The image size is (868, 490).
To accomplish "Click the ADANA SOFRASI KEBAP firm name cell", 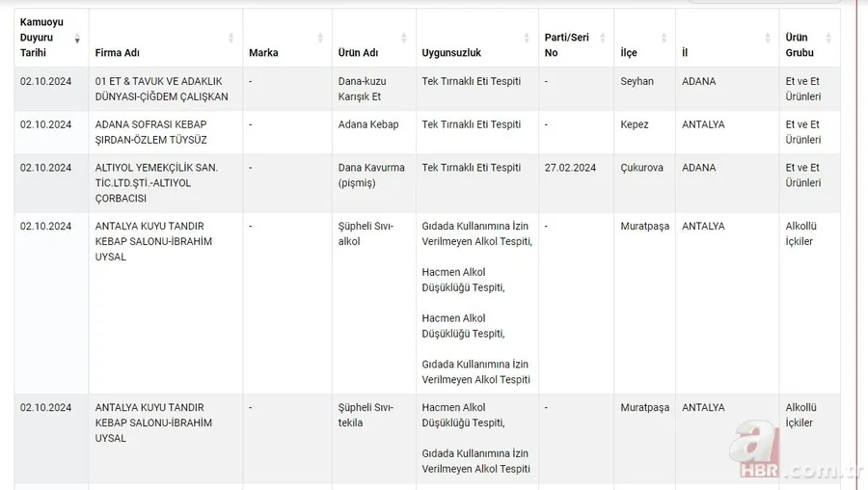I will click(x=151, y=132).
